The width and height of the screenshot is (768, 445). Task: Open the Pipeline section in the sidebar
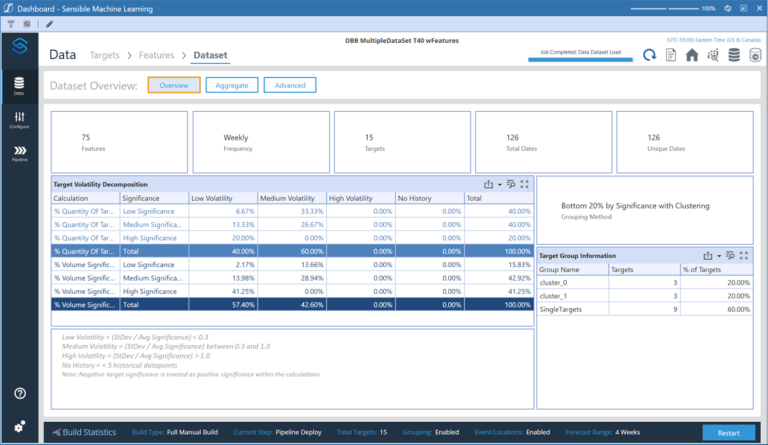(x=20, y=153)
